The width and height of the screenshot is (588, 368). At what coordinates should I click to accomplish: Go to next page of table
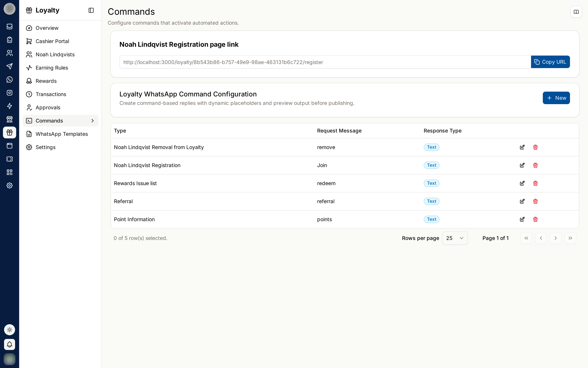[555, 238]
